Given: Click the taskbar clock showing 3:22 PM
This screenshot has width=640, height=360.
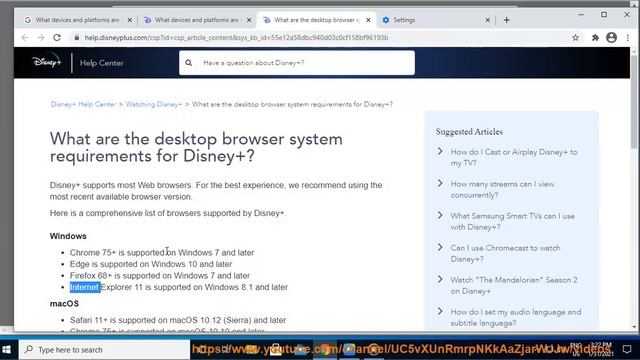Looking at the screenshot, I should 601,349.
